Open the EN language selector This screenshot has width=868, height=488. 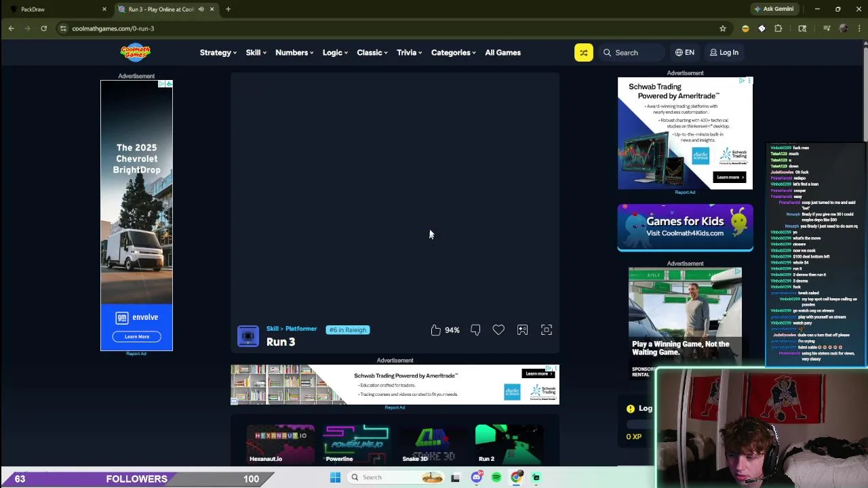coord(685,52)
